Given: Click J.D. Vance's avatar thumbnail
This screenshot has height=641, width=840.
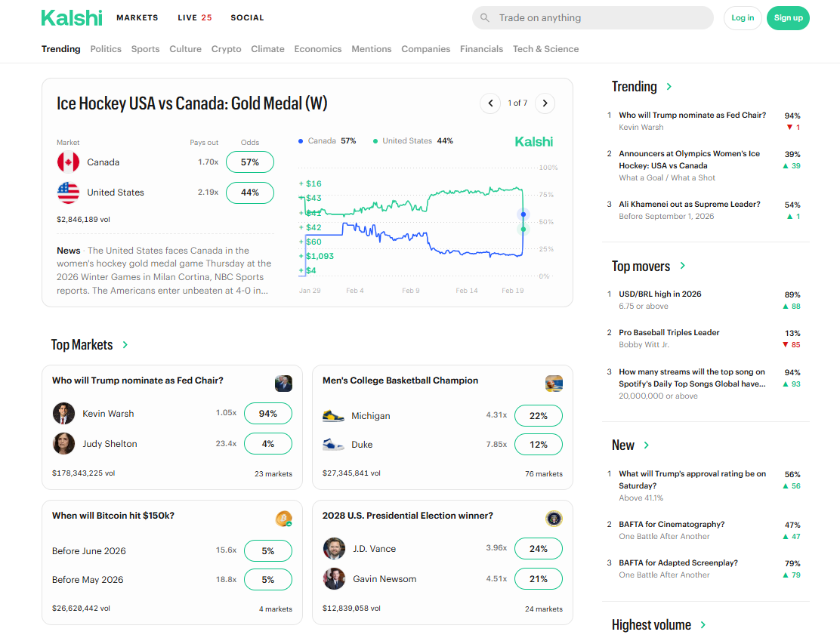Looking at the screenshot, I should point(335,548).
